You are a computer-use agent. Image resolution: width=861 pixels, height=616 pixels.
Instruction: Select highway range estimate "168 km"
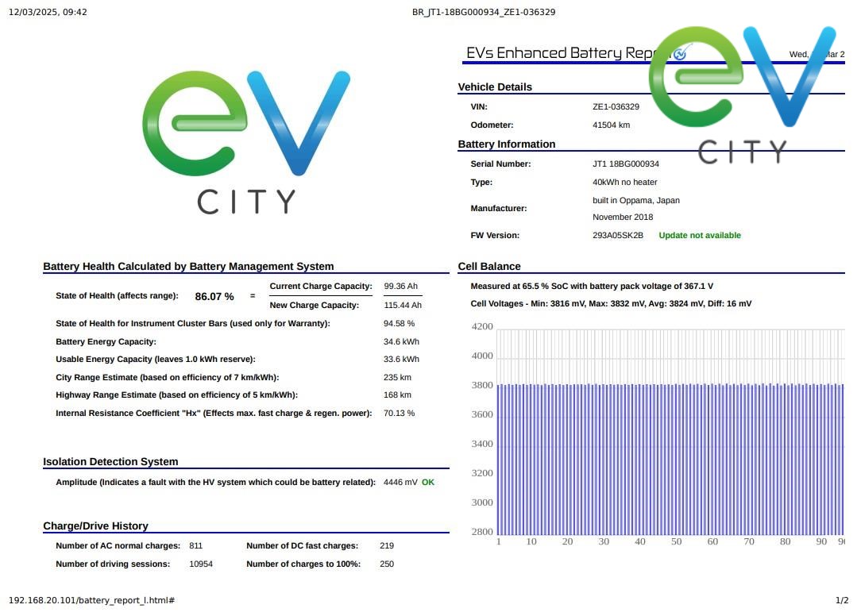pyautogui.click(x=398, y=395)
